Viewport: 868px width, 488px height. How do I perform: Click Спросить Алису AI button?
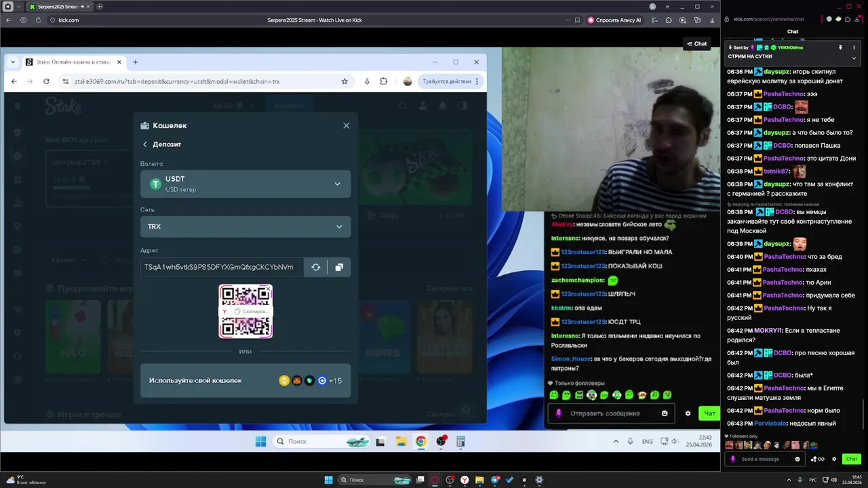[x=614, y=20]
